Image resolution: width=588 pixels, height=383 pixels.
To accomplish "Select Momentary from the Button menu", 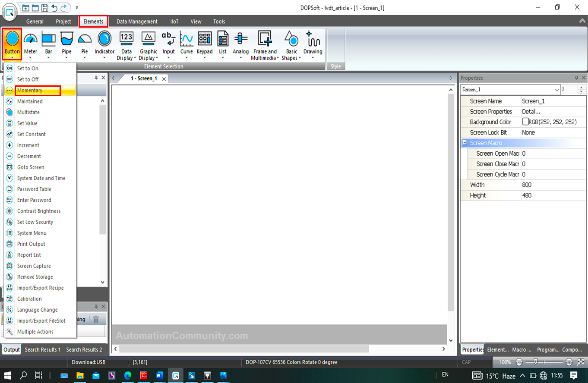I will coord(30,90).
